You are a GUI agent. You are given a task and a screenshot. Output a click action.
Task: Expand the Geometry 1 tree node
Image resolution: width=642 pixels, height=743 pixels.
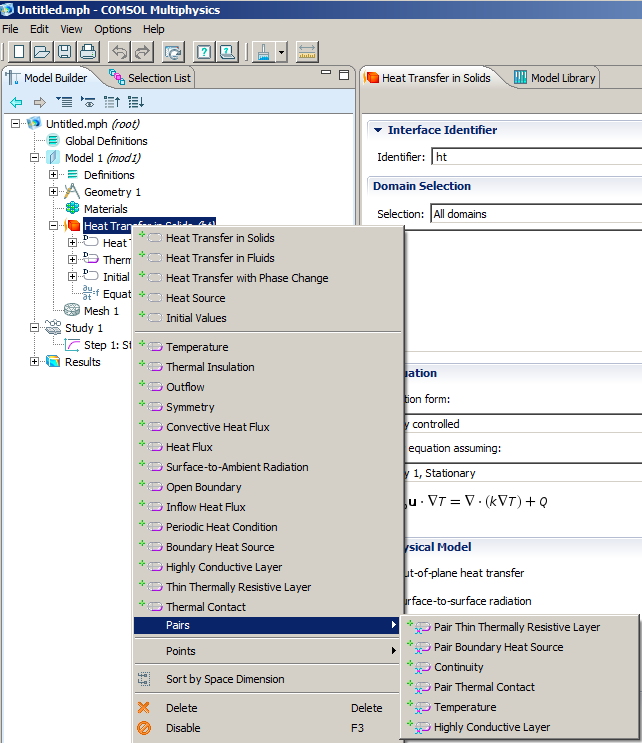[54, 192]
